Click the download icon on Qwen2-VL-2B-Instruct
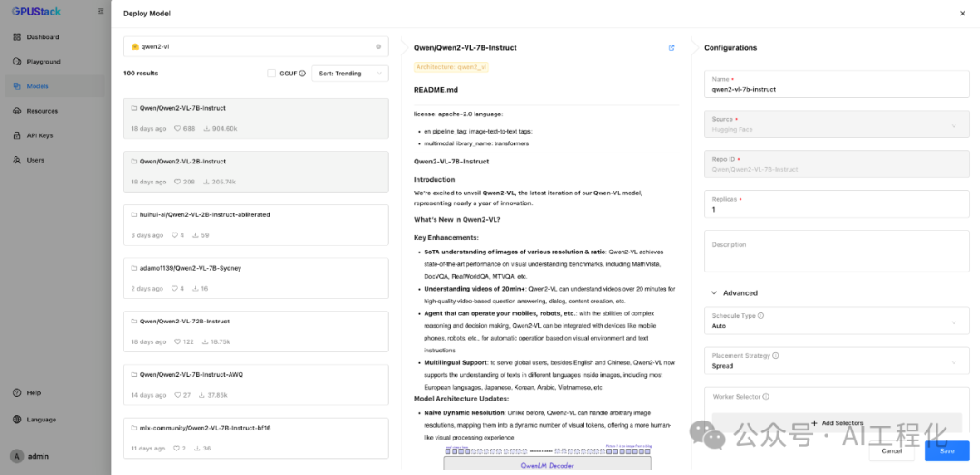The height and width of the screenshot is (475, 980). (206, 182)
